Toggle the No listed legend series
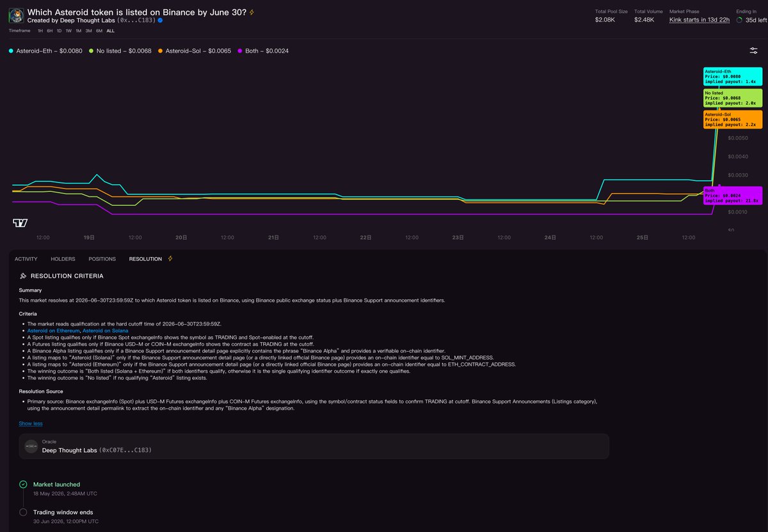Image resolution: width=768 pixels, height=532 pixels. pos(120,51)
